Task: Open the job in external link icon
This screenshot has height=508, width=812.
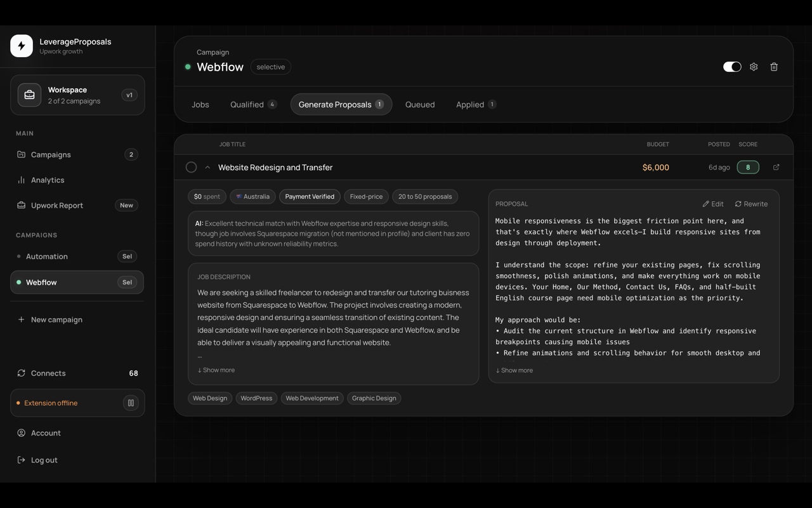Action: [x=776, y=168]
